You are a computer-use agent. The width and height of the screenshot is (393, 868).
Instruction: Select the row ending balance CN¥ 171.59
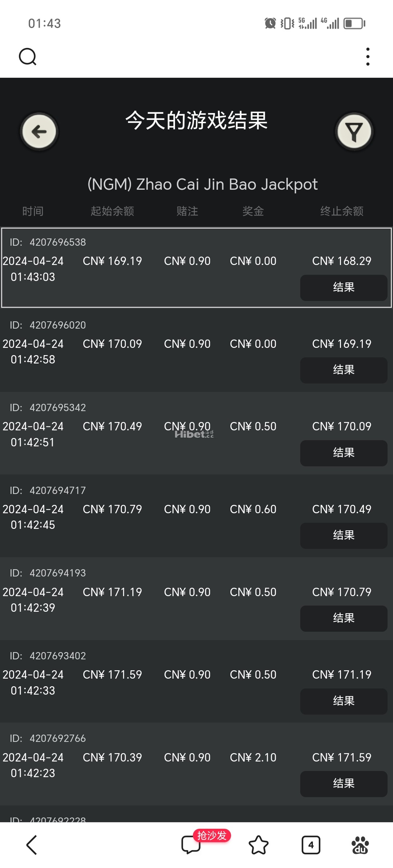point(196,764)
